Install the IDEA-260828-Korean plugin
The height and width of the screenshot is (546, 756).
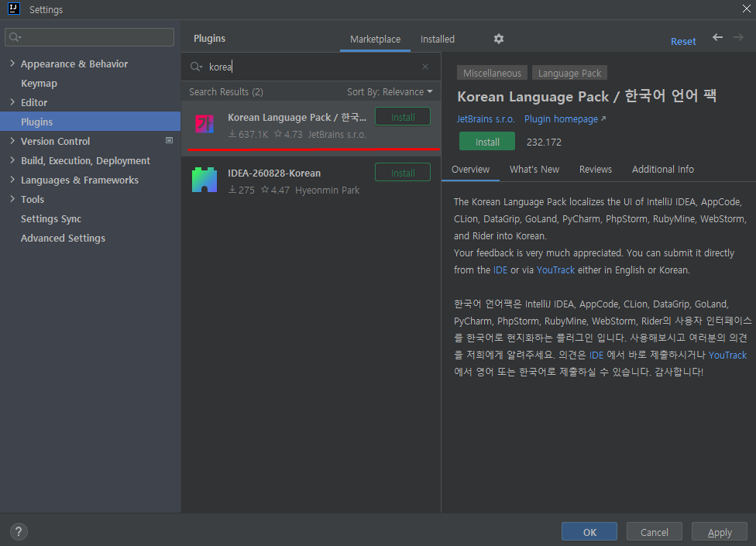pyautogui.click(x=403, y=173)
